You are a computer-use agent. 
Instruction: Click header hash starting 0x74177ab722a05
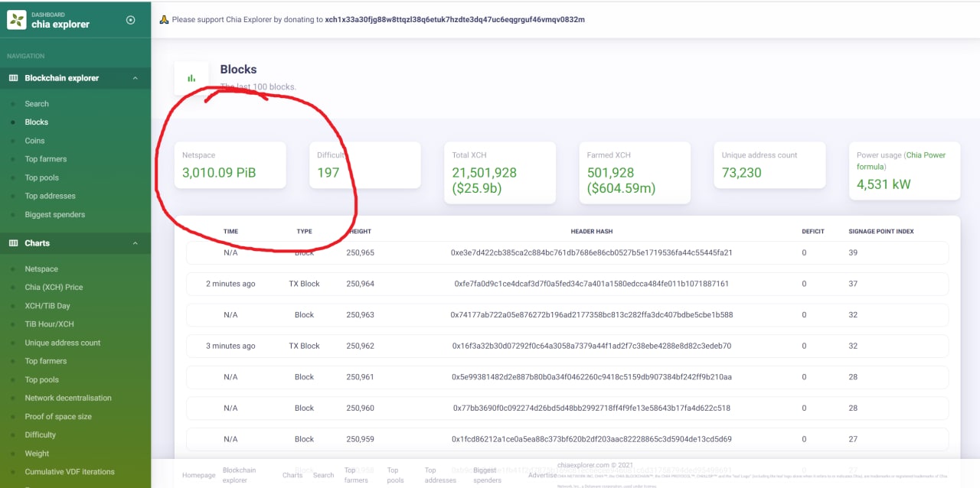592,315
